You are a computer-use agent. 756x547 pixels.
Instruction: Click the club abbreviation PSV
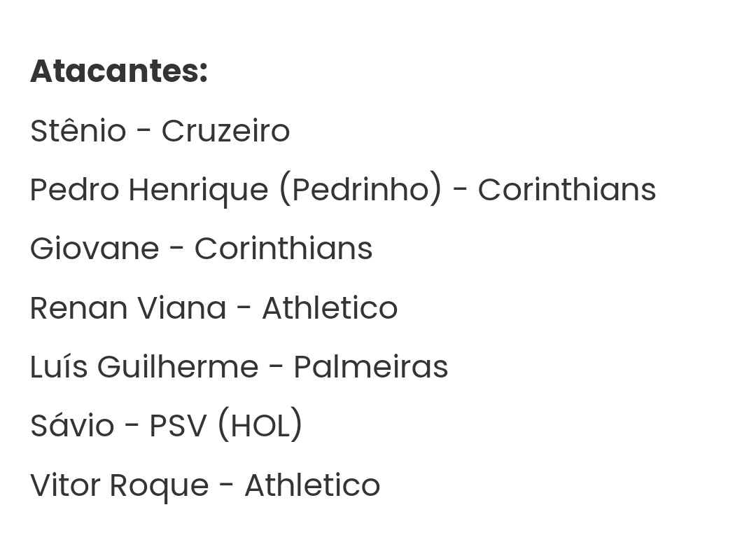pyautogui.click(x=178, y=426)
